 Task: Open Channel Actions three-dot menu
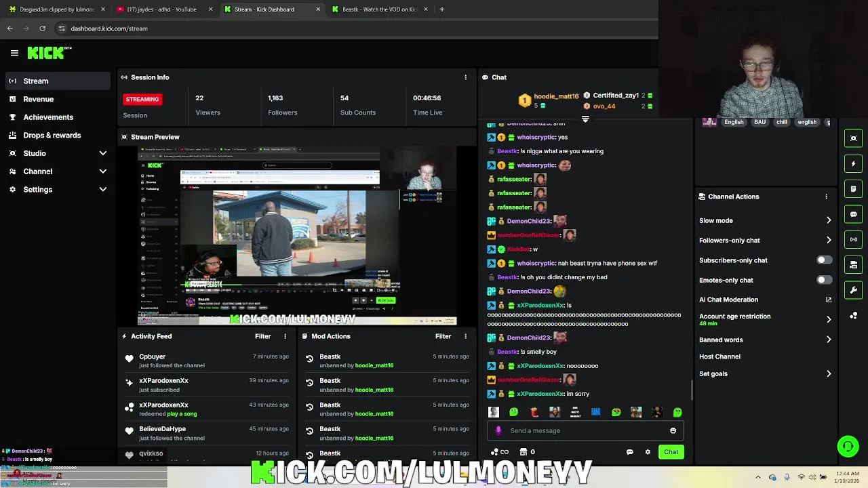tap(826, 197)
